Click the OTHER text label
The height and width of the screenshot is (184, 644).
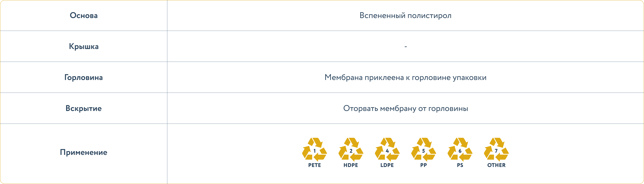point(496,165)
